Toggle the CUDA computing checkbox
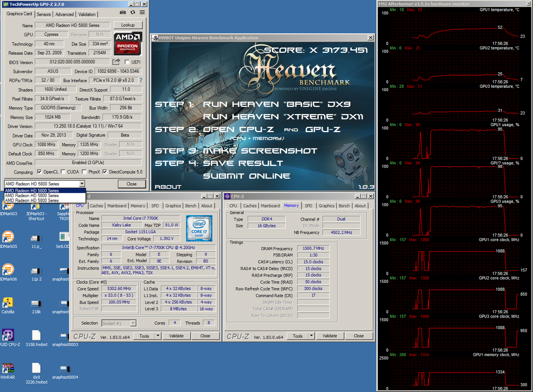The image size is (533, 392). [x=63, y=172]
